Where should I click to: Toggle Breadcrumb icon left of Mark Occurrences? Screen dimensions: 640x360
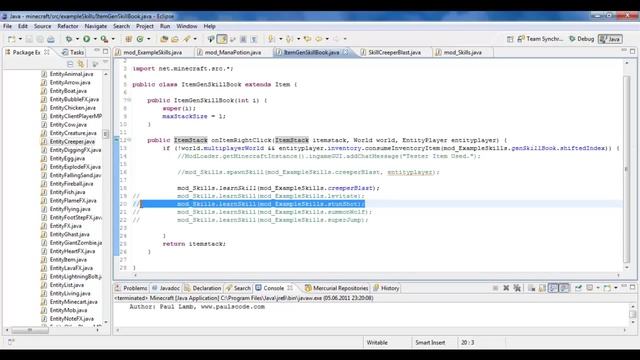tap(211, 39)
